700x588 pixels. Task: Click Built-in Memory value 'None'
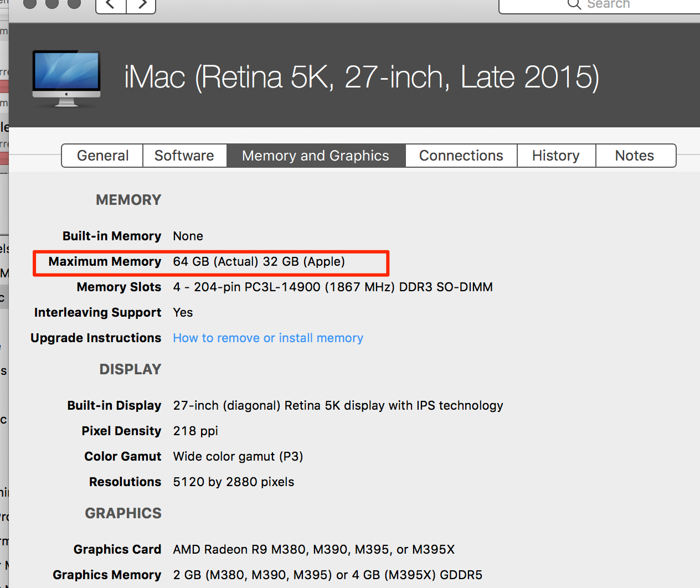click(188, 236)
